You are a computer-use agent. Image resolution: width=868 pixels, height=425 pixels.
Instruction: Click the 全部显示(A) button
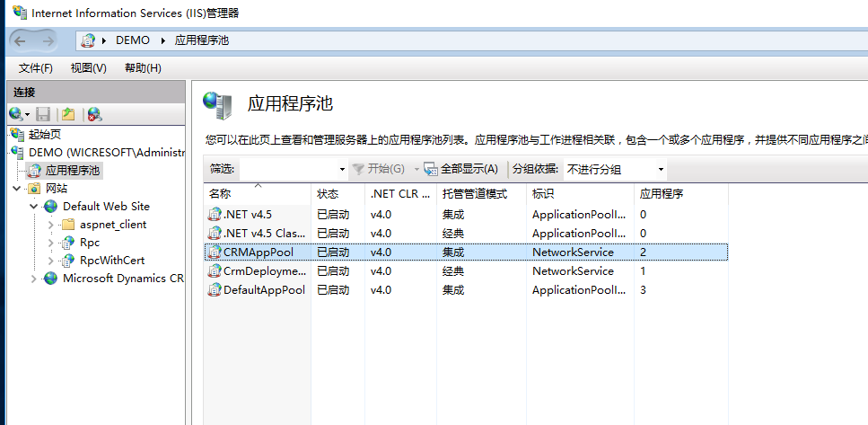(x=461, y=170)
